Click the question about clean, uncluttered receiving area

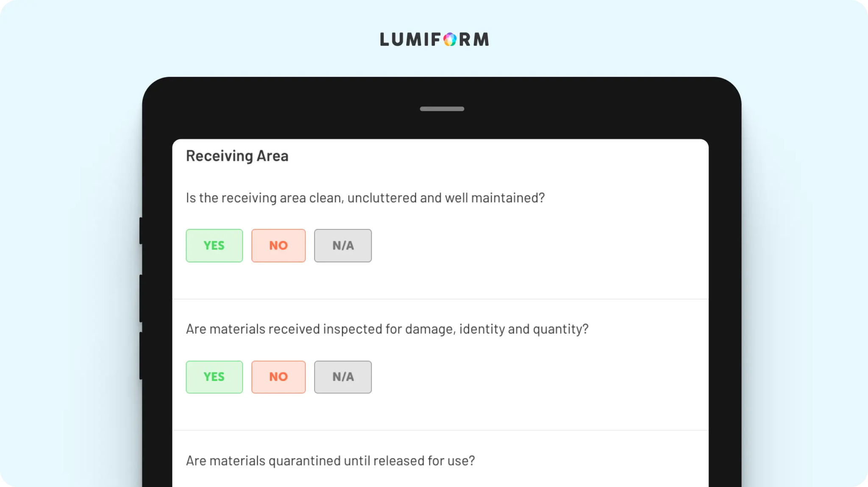[365, 198]
